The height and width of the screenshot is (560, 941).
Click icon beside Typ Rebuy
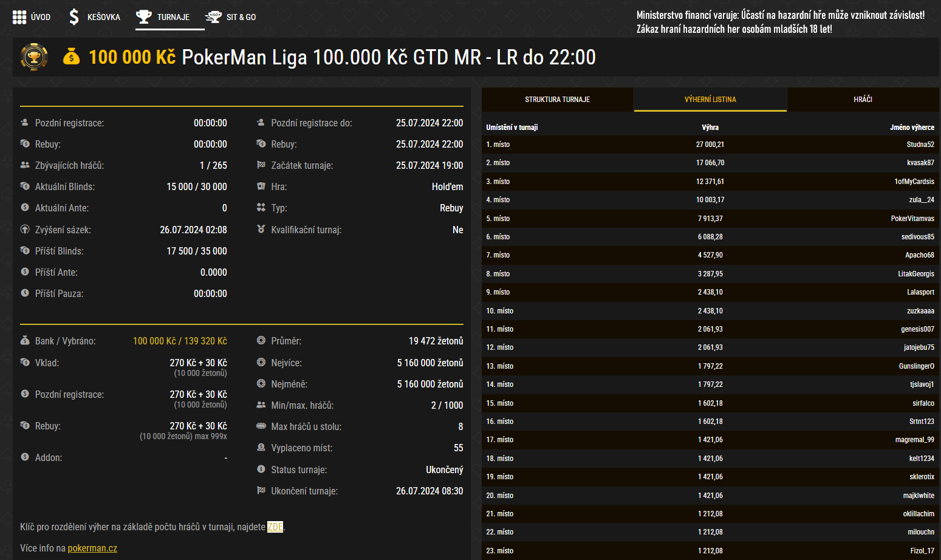pos(261,207)
